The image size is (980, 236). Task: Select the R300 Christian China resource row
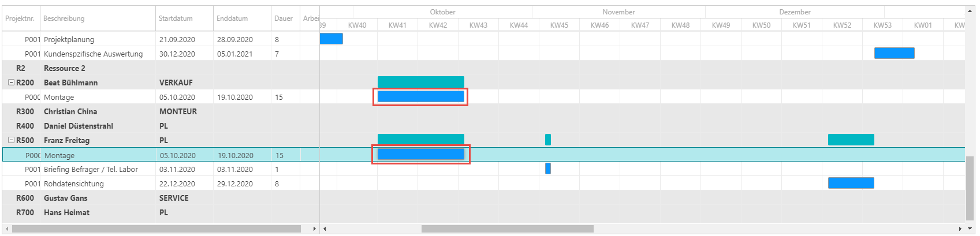[161, 111]
